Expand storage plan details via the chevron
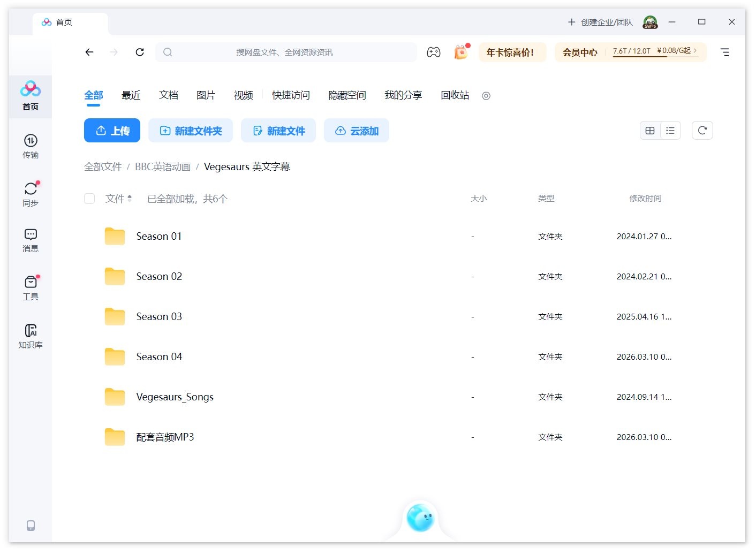Image resolution: width=756 pixels, height=554 pixels. coord(694,51)
